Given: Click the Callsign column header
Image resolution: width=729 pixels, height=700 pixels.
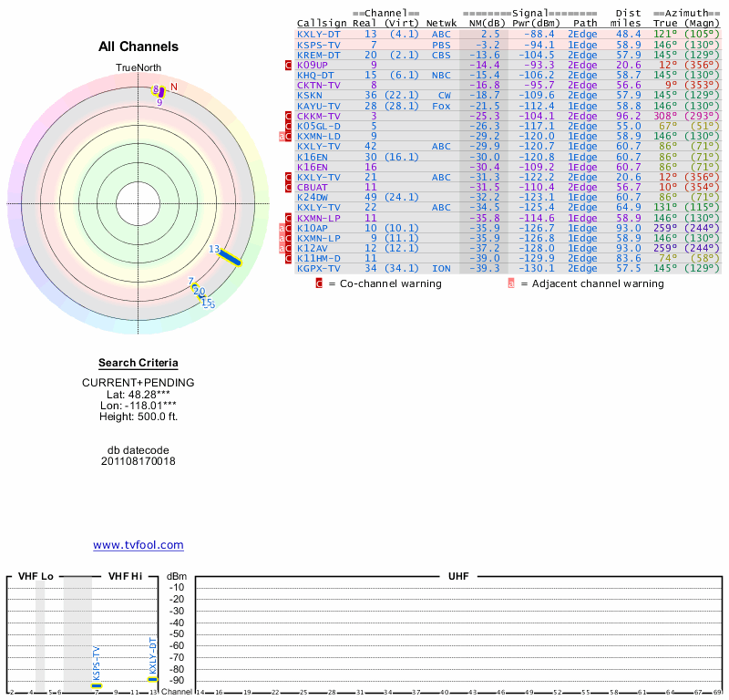Looking at the screenshot, I should 322,23.
